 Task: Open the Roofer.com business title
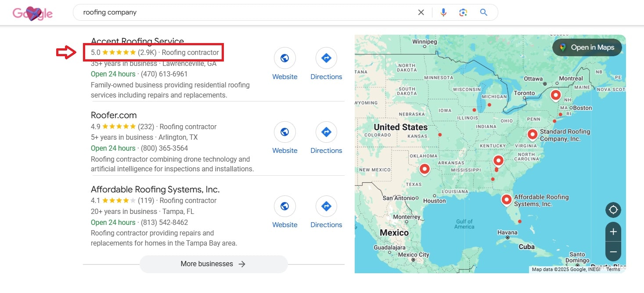click(114, 115)
